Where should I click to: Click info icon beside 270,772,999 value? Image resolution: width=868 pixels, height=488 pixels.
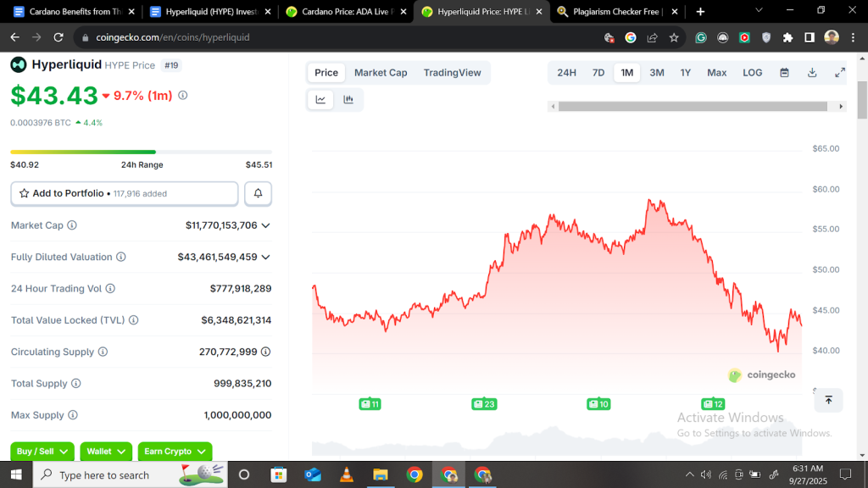click(x=265, y=352)
